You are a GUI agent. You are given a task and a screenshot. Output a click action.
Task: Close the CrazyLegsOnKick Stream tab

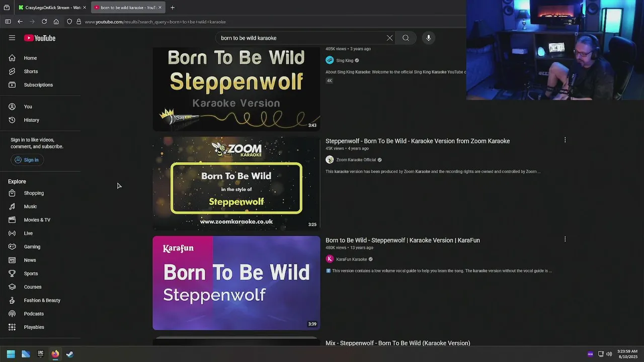coord(85,8)
